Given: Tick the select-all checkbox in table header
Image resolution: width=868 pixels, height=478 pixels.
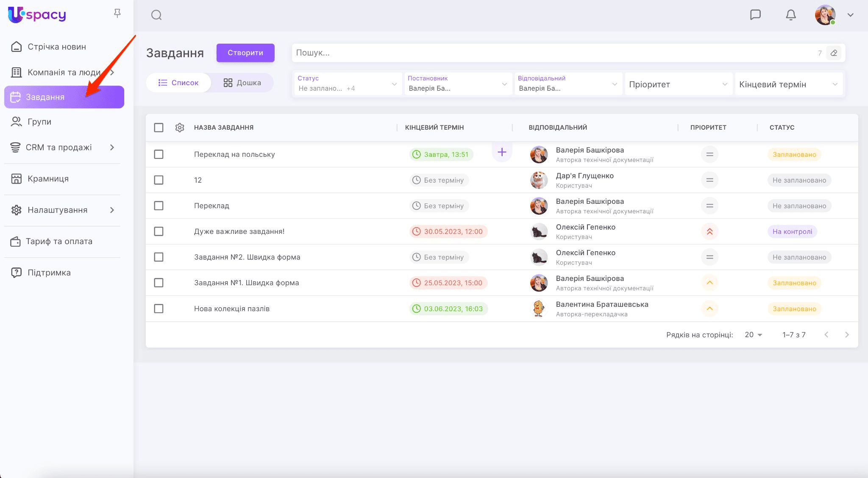Looking at the screenshot, I should point(159,128).
